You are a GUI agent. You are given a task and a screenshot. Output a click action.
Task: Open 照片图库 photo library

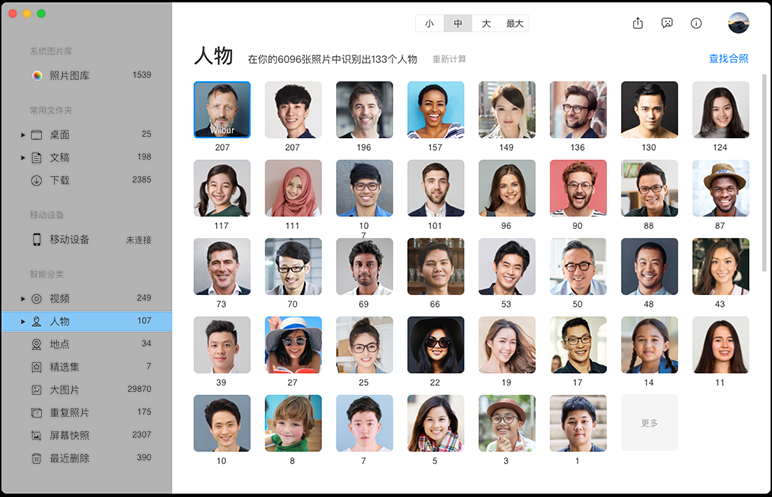tap(71, 75)
